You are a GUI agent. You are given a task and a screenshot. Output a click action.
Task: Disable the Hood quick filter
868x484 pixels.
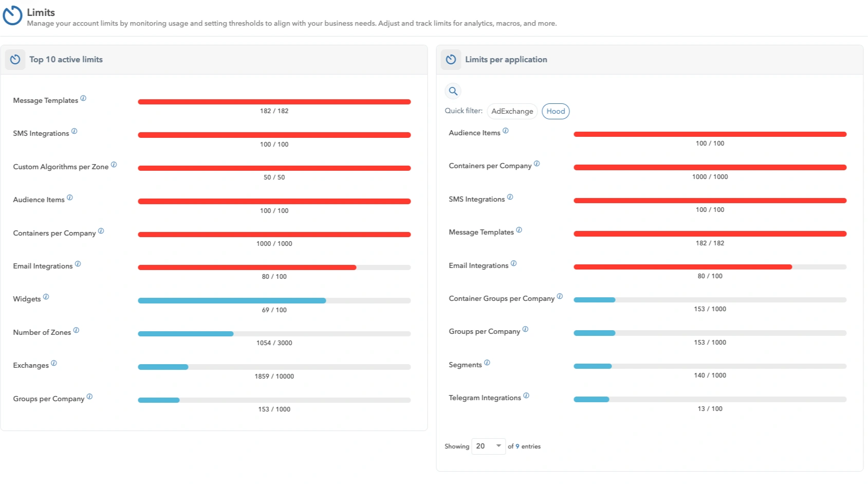coord(556,111)
